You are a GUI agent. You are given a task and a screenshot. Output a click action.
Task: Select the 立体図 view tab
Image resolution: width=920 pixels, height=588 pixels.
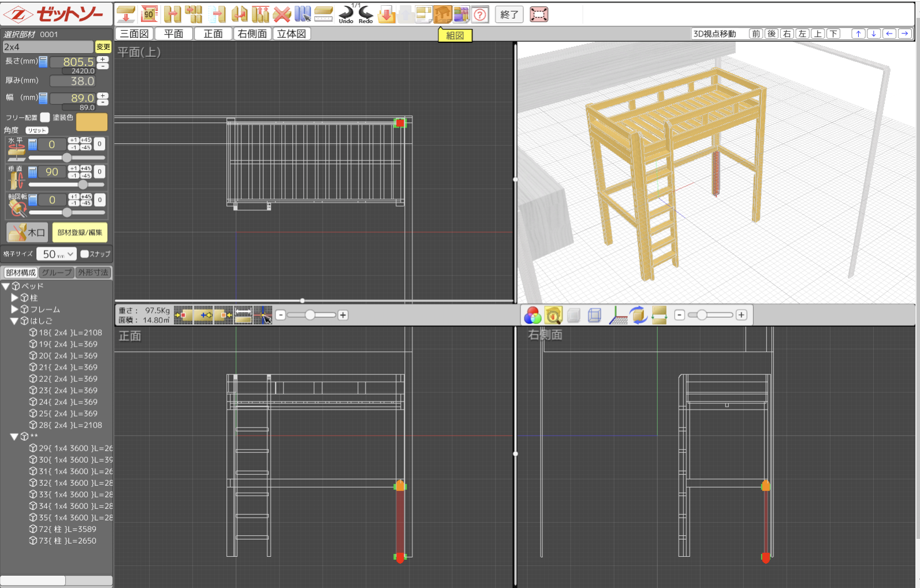(292, 34)
